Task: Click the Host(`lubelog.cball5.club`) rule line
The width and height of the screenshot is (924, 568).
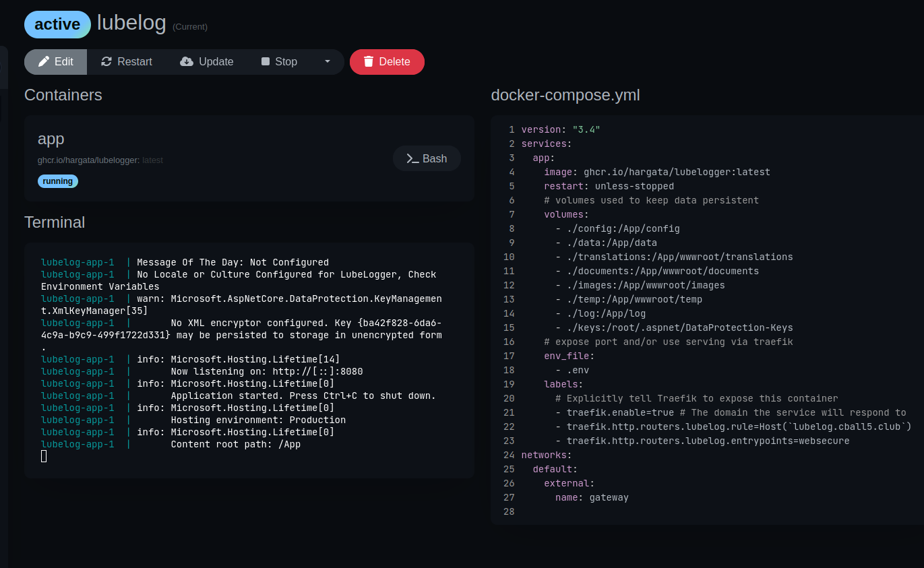Action: 733,427
